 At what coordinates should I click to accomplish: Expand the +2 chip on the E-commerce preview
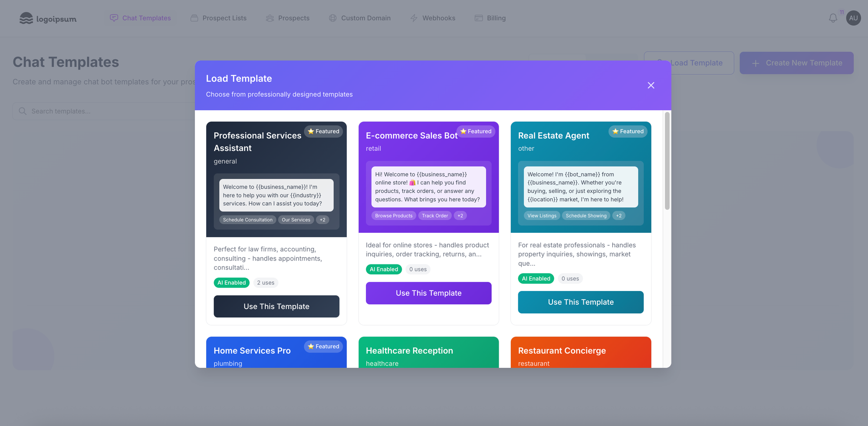[x=460, y=216]
